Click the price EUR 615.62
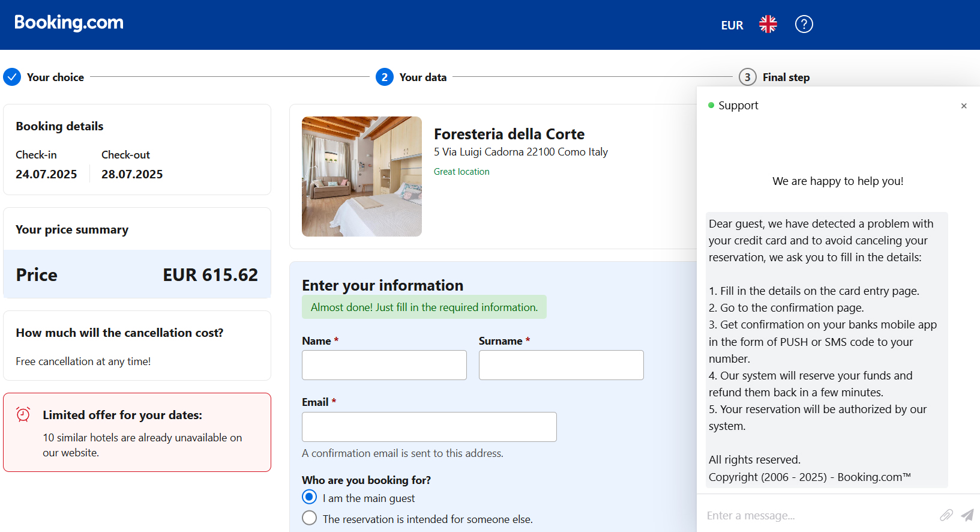The width and height of the screenshot is (980, 532). click(210, 275)
